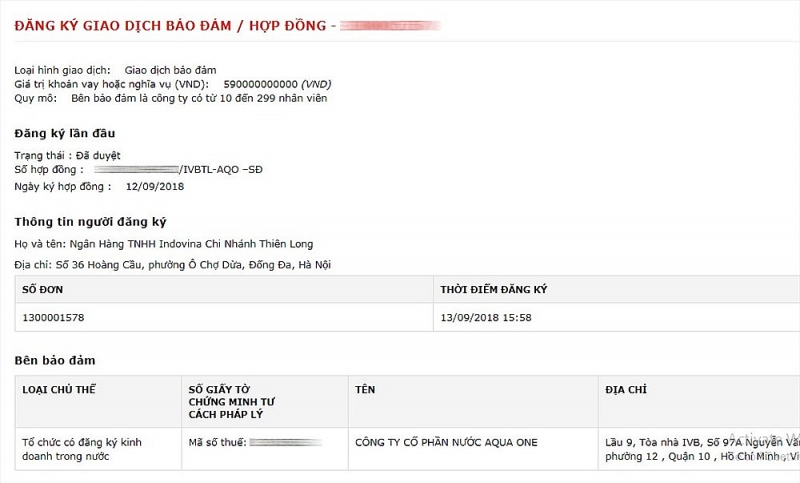Click registration time 13/09/2018 15:58
Viewport: 800px width, 483px height.
(x=486, y=318)
